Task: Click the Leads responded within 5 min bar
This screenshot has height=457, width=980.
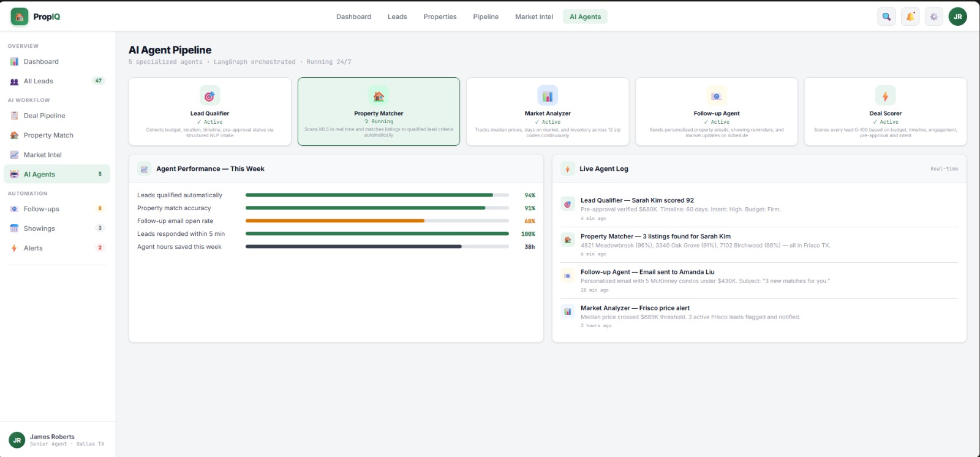Action: click(377, 234)
